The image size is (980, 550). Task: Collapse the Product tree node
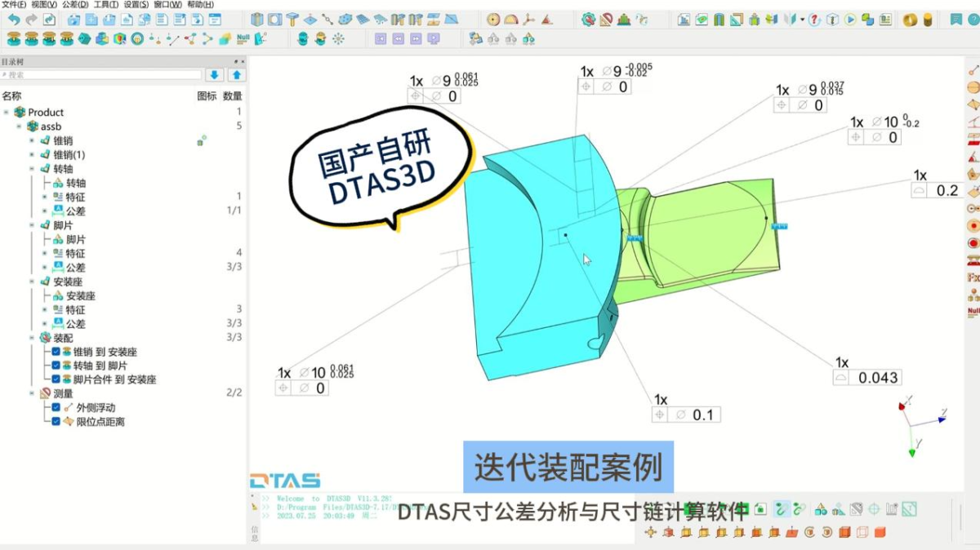coord(7,113)
